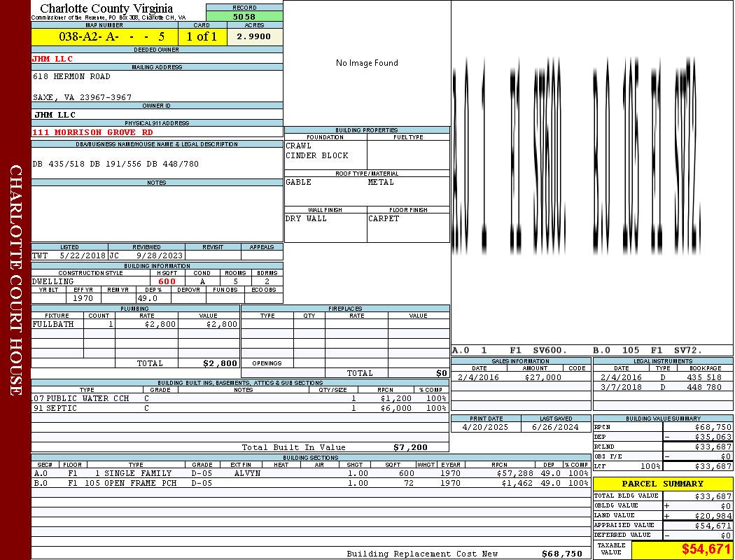This screenshot has height=560, width=735.
Task: Select map number 038-A2- A- - - 5
Action: coord(111,36)
